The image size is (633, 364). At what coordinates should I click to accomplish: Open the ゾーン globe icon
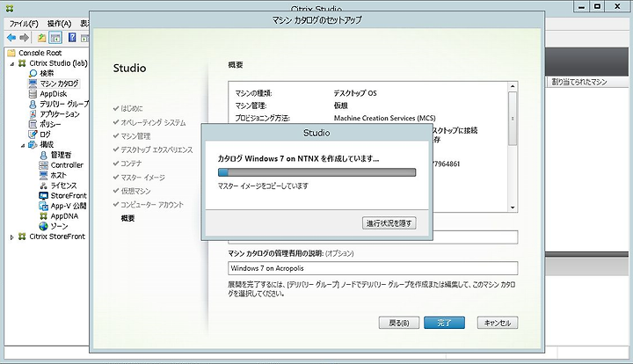tap(44, 226)
